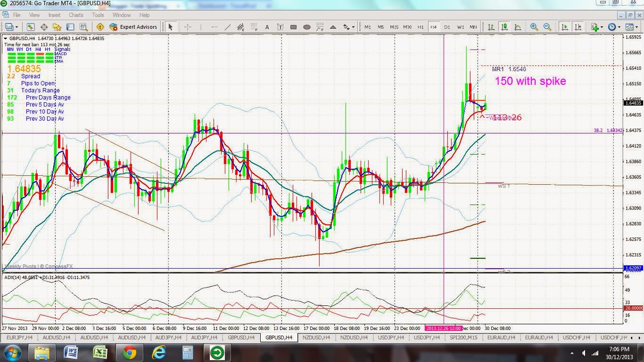Viewport: 644px width, 362px height.
Task: Toggle chart shift from right border
Action: (578, 27)
